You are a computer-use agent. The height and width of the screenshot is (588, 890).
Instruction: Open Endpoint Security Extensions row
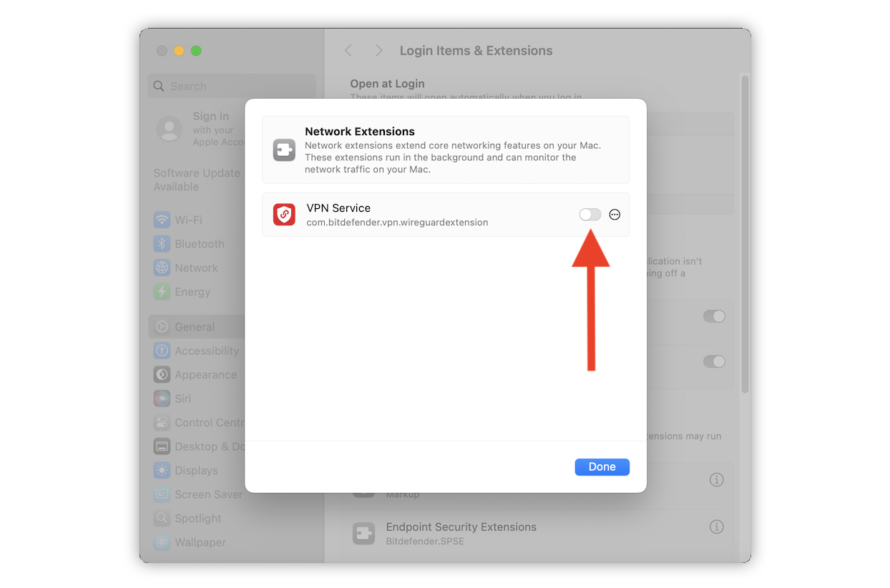click(x=538, y=533)
